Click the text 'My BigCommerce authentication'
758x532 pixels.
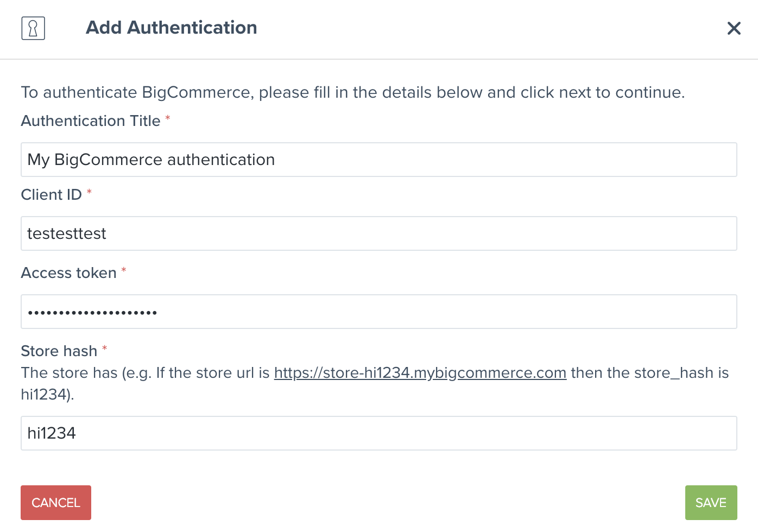151,160
